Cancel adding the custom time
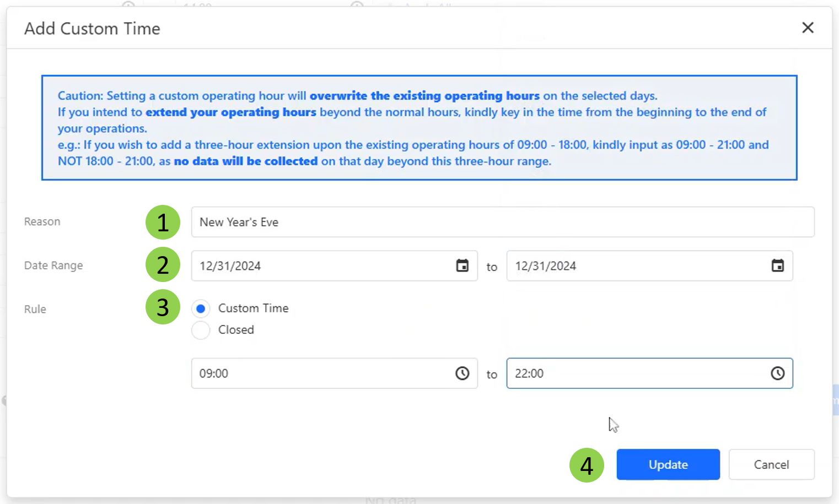The image size is (839, 504). click(771, 464)
